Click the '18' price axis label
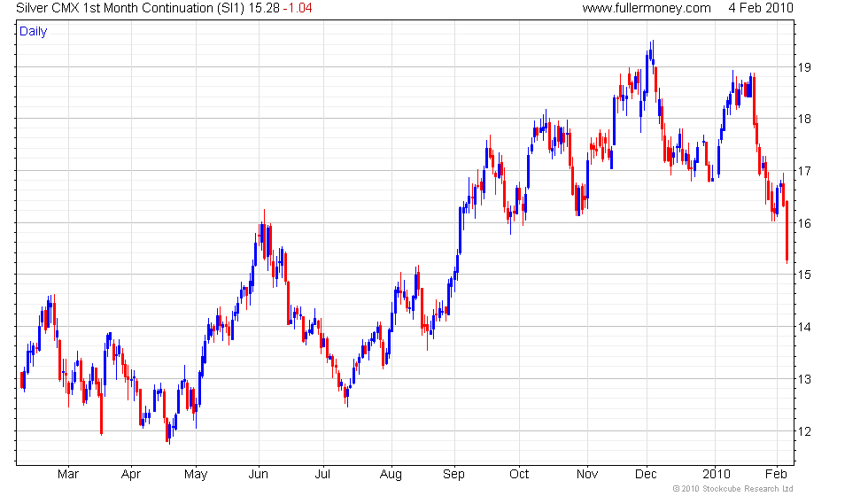 pos(804,119)
